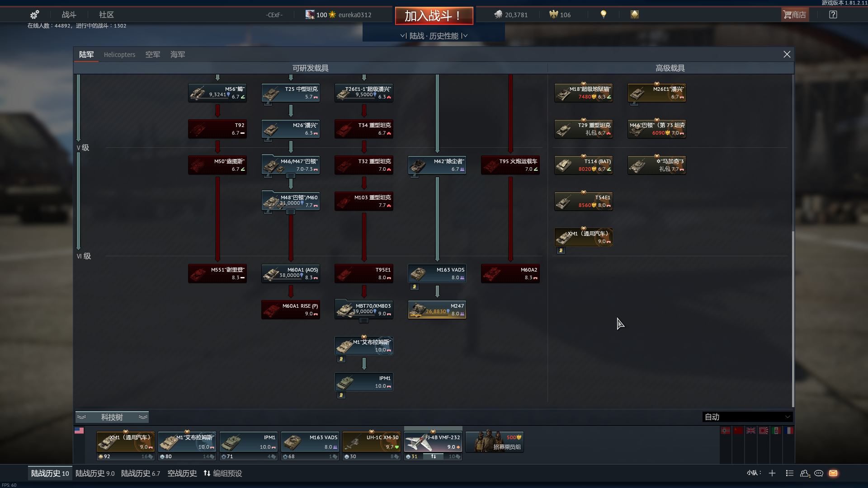This screenshot has width=868, height=488.
Task: Switch to the 空军 tab
Action: click(x=153, y=55)
